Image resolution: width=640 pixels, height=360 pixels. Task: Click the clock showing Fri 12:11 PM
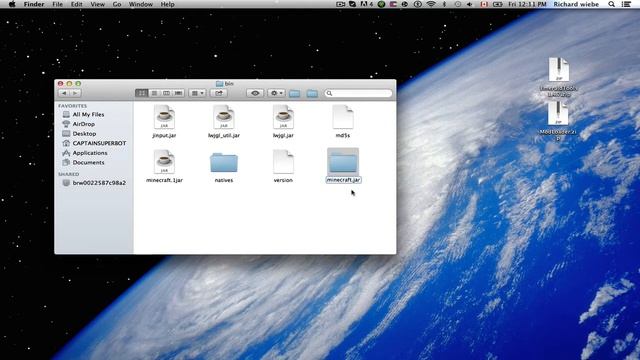(527, 4)
